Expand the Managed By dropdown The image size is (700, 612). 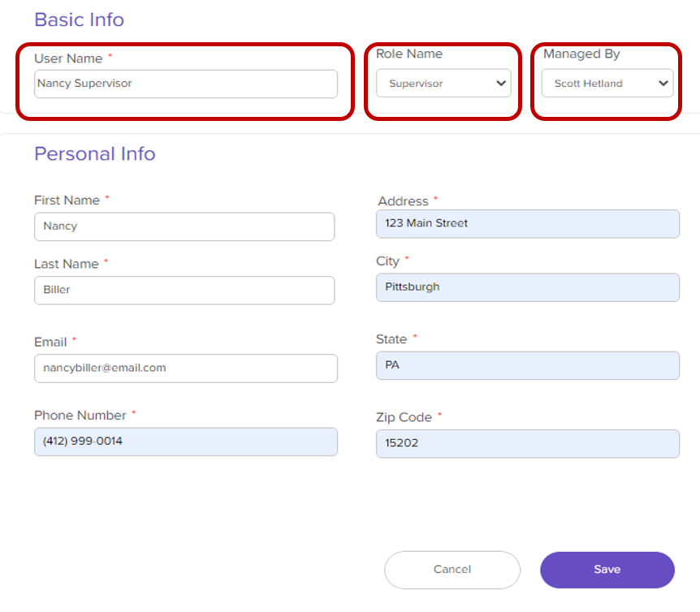607,84
